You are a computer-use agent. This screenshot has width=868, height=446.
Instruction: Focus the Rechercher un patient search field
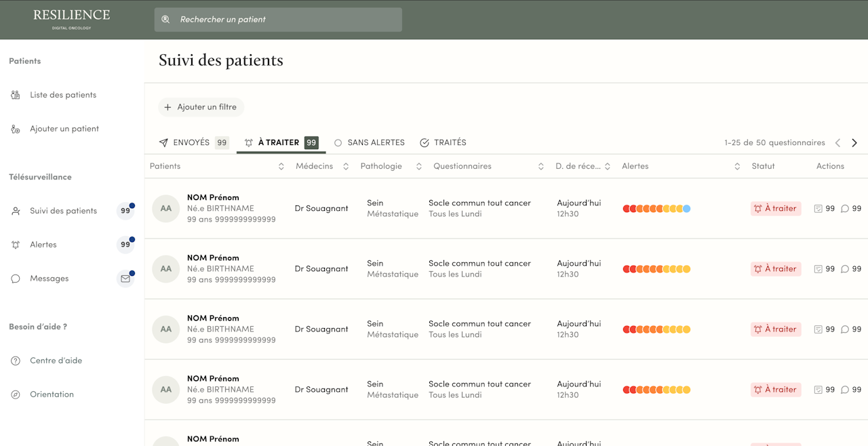(285, 20)
